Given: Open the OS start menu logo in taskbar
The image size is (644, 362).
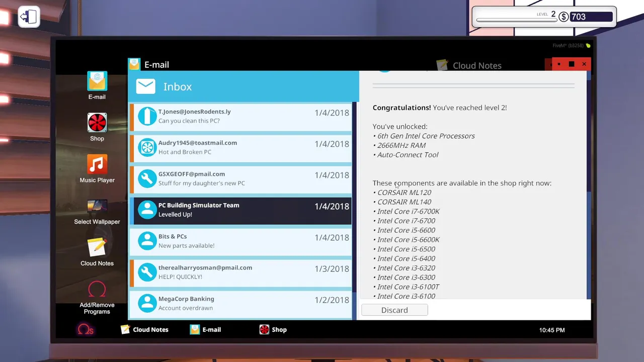Looking at the screenshot, I should (x=85, y=330).
